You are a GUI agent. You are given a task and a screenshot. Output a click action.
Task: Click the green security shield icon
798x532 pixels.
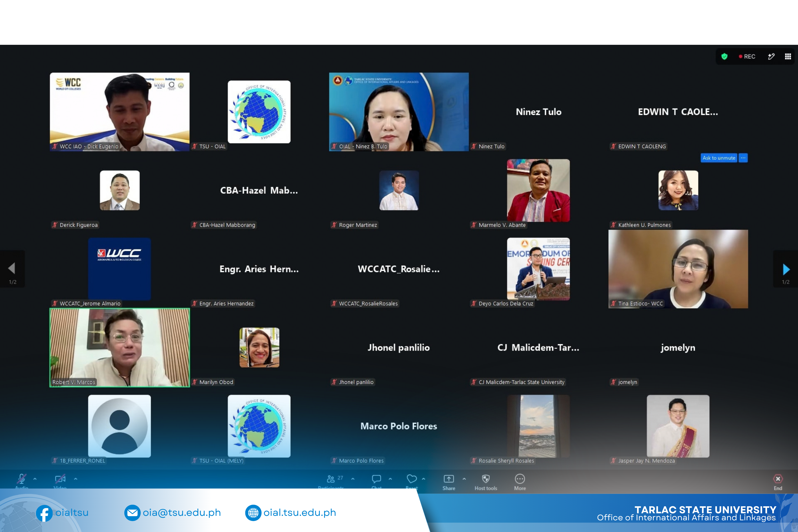[724, 56]
